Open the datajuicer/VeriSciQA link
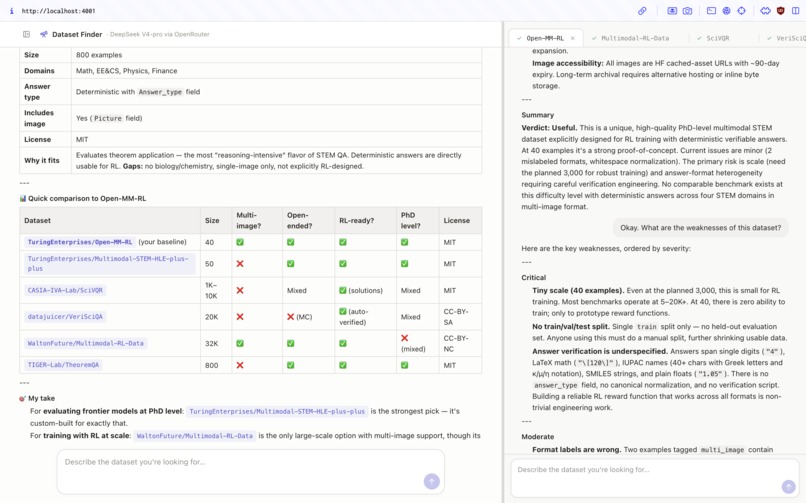Image resolution: width=806 pixels, height=503 pixels. point(65,317)
